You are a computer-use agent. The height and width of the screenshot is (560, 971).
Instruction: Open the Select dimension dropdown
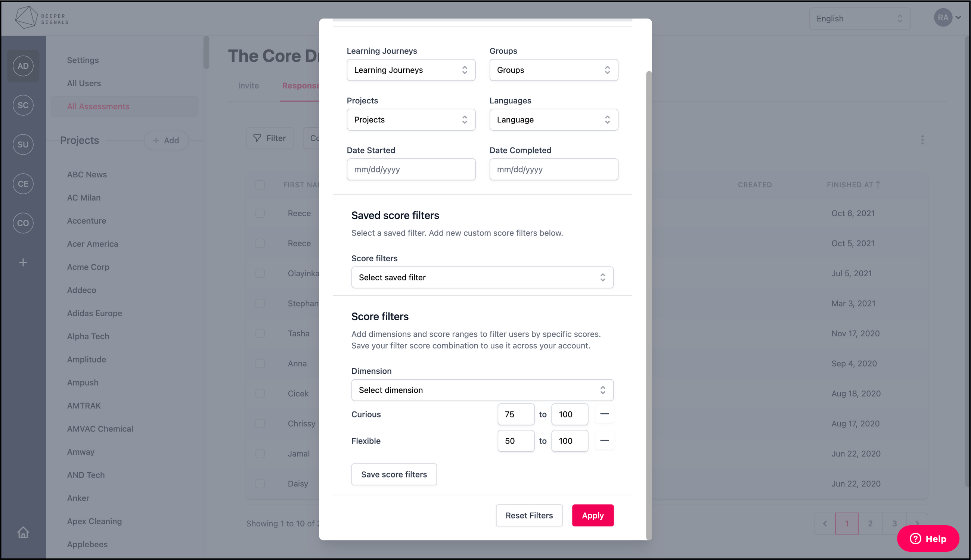(482, 390)
